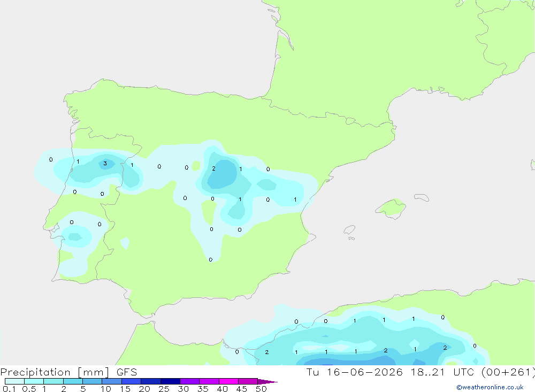
Task: Click the "0.5" legend scale label
Action: click(x=29, y=389)
